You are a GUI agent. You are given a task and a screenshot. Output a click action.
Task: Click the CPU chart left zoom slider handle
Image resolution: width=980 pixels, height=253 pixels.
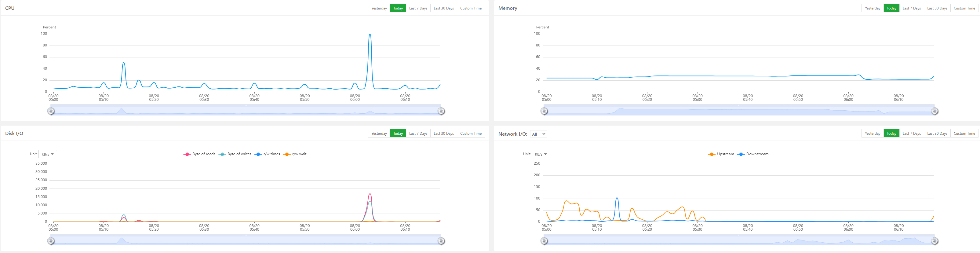click(x=51, y=111)
